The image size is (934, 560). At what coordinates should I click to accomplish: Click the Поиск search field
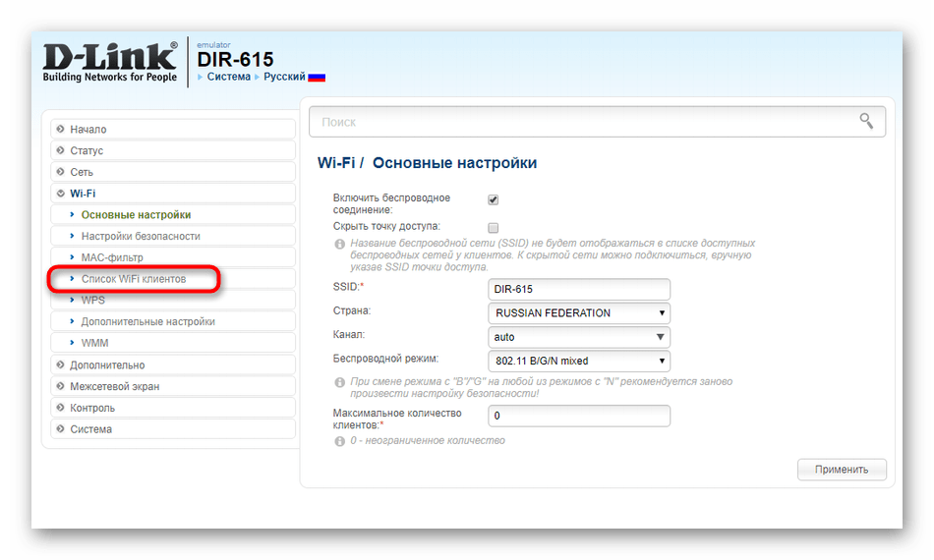pos(597,122)
